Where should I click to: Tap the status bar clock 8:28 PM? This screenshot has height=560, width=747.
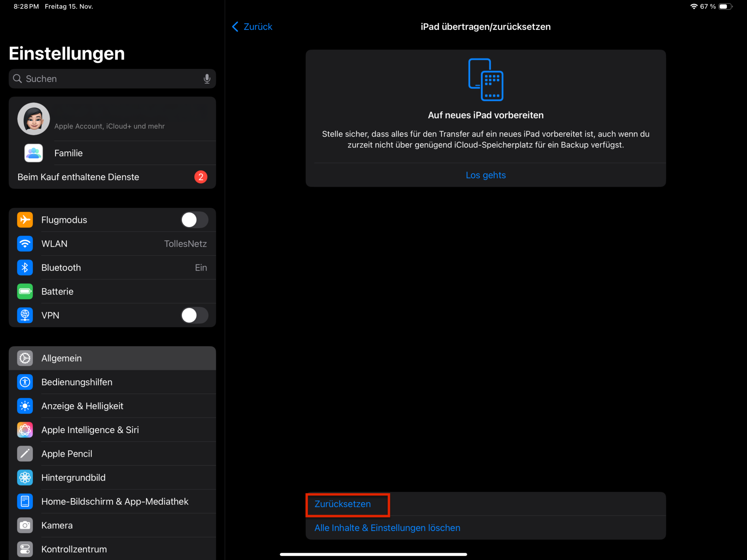(x=26, y=6)
